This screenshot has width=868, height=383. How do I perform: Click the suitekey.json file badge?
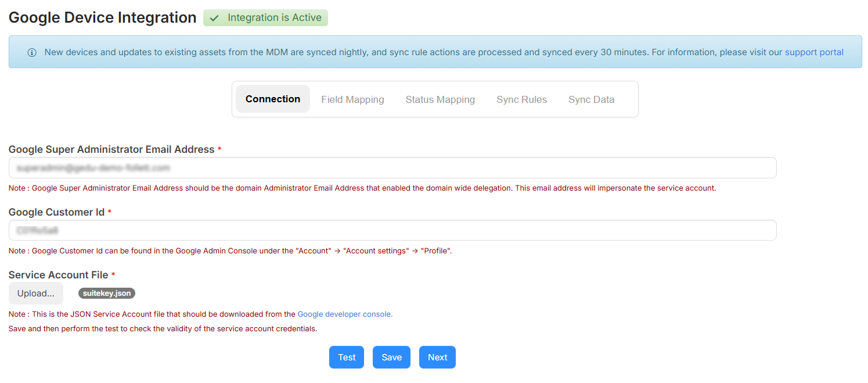click(107, 293)
